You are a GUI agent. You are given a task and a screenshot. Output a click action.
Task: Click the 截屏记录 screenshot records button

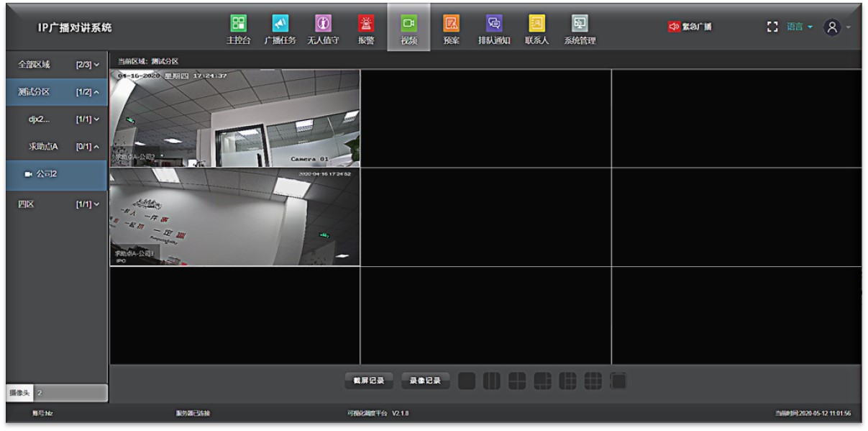click(x=370, y=381)
